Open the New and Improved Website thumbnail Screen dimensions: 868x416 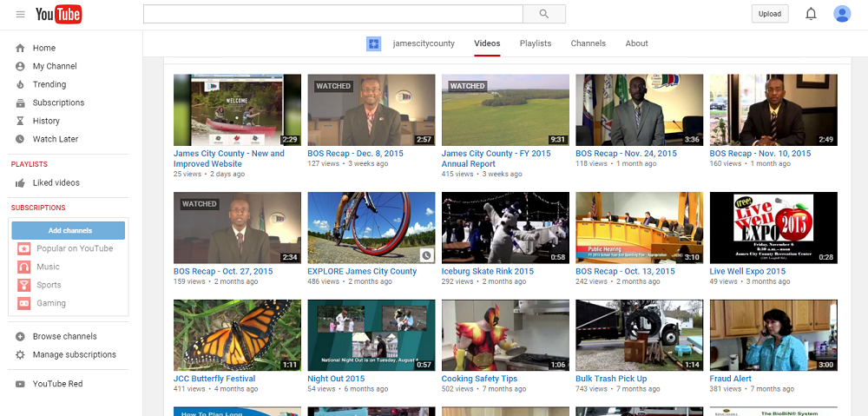[237, 110]
